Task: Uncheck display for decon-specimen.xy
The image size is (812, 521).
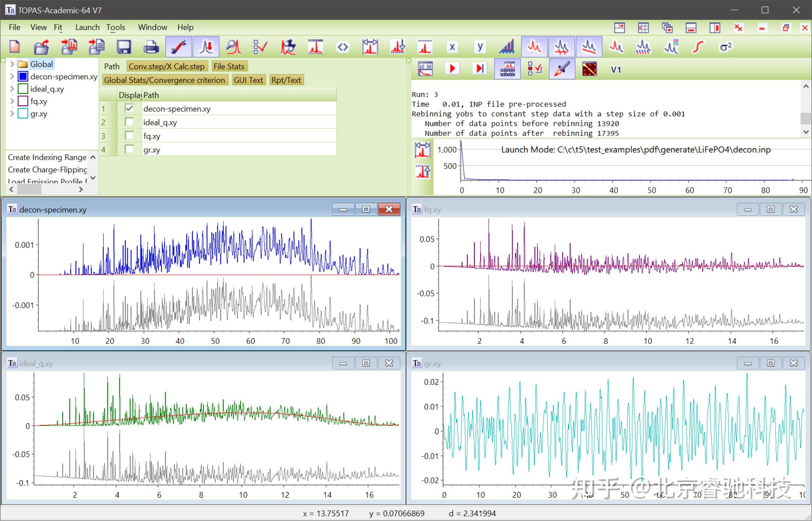Action: pyautogui.click(x=129, y=108)
